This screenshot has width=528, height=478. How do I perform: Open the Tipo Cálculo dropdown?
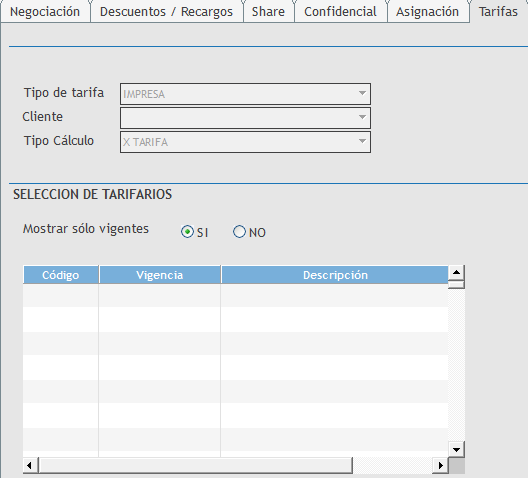point(245,142)
